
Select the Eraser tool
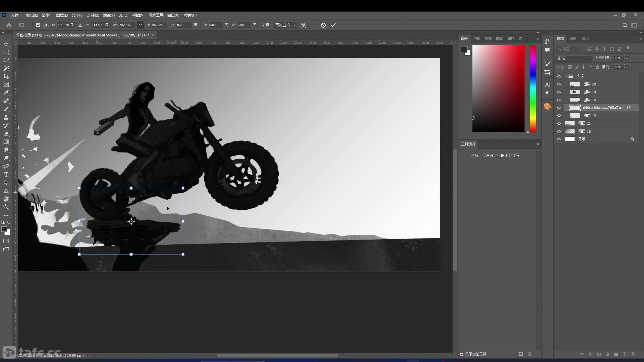coord(6,133)
